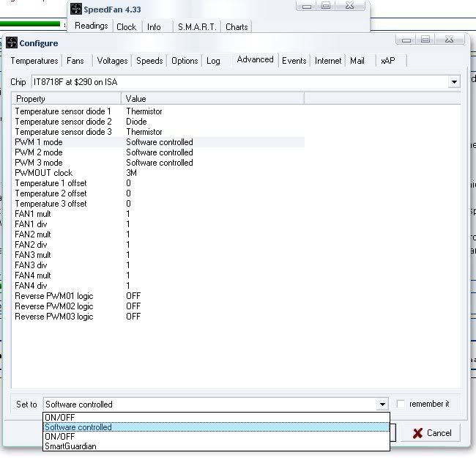Select first ON/OFF entry in dropdown list

pos(216,418)
